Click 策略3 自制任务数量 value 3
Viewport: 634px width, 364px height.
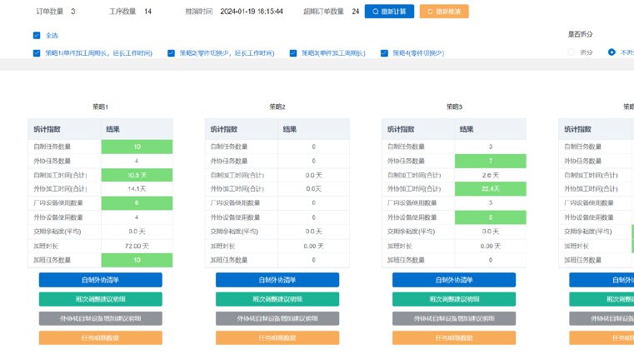[x=491, y=147]
